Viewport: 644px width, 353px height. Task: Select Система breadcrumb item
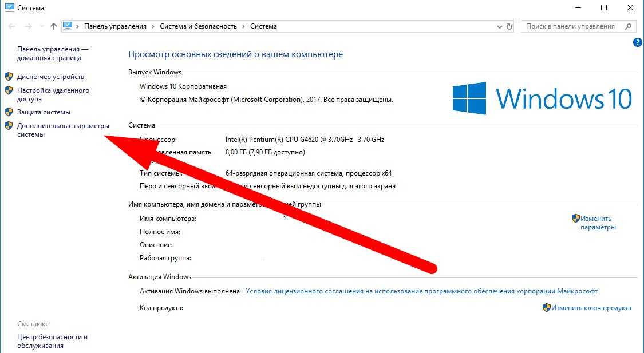[263, 26]
